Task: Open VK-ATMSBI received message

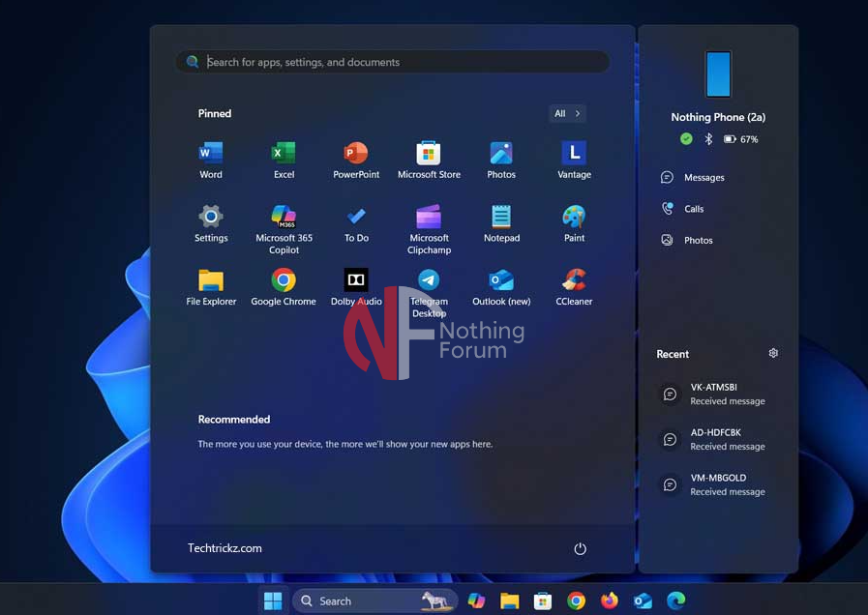Action: [x=714, y=394]
